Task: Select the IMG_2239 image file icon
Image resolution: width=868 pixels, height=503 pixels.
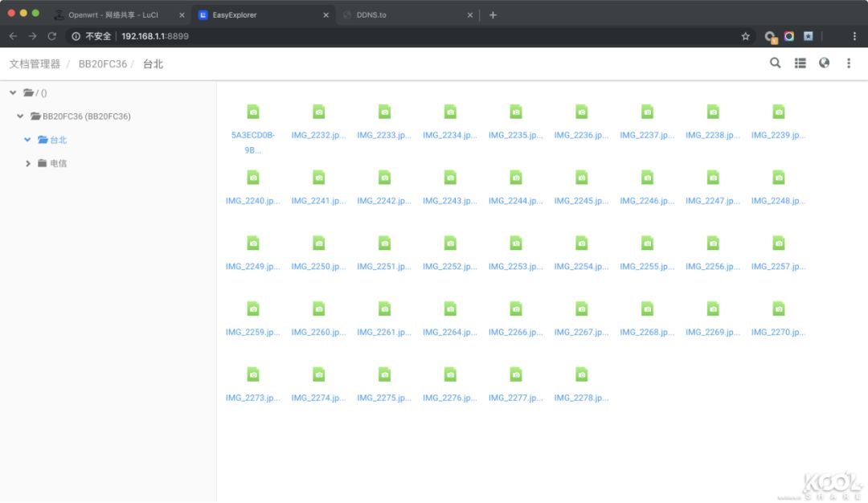Action: point(779,112)
